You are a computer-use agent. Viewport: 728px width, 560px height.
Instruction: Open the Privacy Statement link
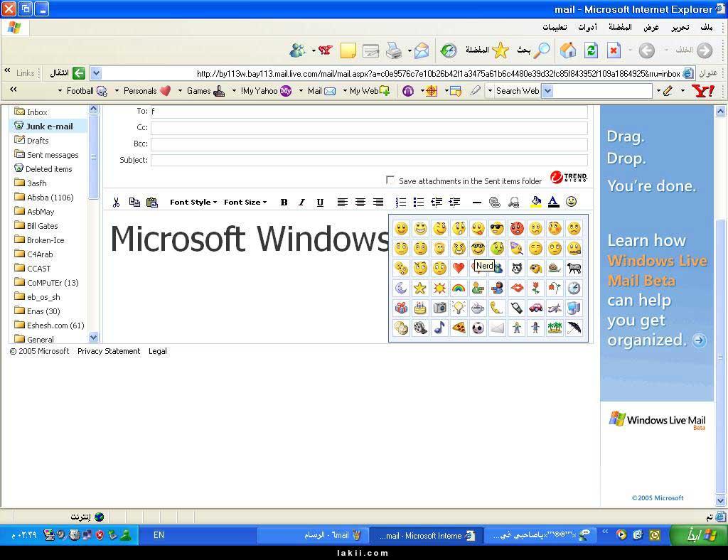click(109, 351)
